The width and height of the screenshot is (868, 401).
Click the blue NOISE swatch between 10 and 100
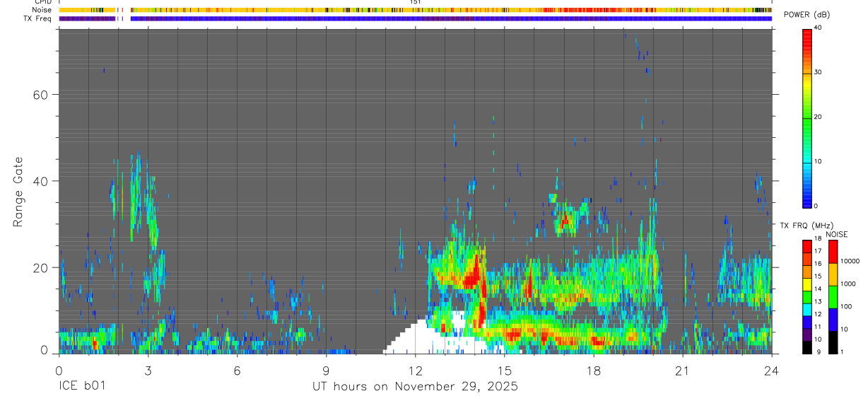(833, 320)
